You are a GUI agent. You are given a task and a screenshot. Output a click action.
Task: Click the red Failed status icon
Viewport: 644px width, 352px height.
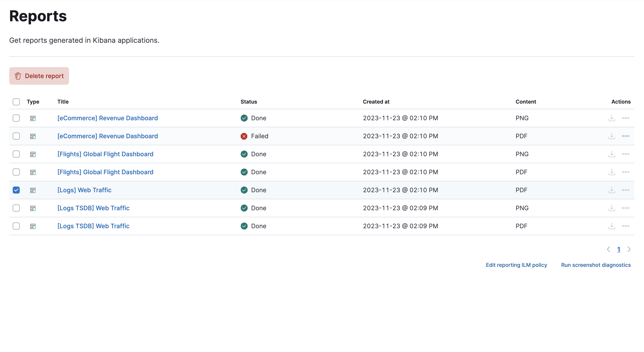(244, 136)
